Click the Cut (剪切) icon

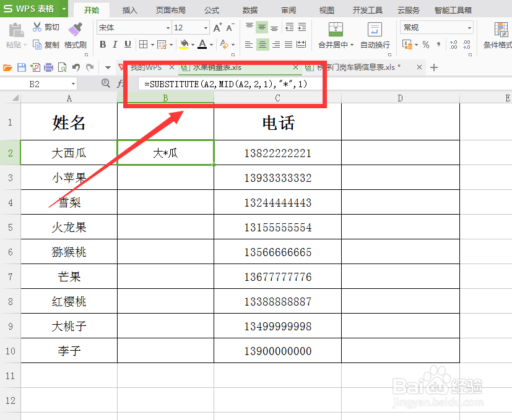tap(37, 28)
